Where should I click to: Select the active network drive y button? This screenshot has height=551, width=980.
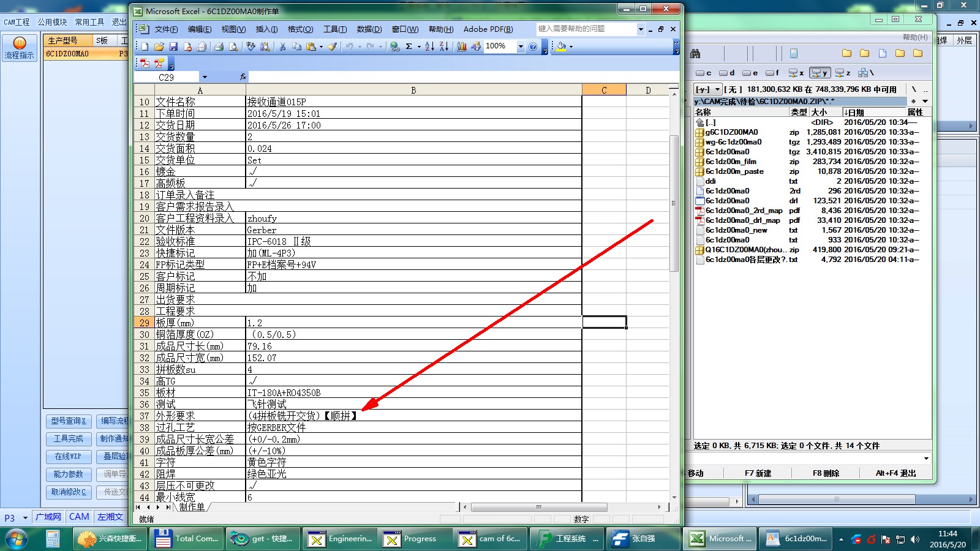point(820,73)
